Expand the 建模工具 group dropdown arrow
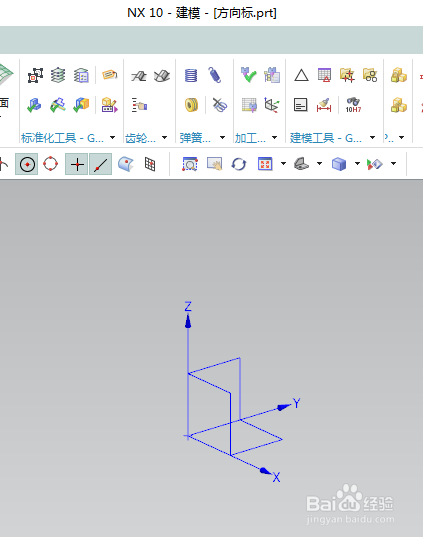This screenshot has width=423, height=537. coord(372,138)
